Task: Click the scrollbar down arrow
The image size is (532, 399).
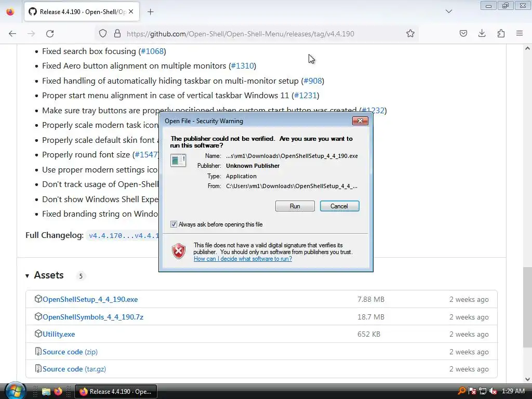Action: (x=527, y=379)
